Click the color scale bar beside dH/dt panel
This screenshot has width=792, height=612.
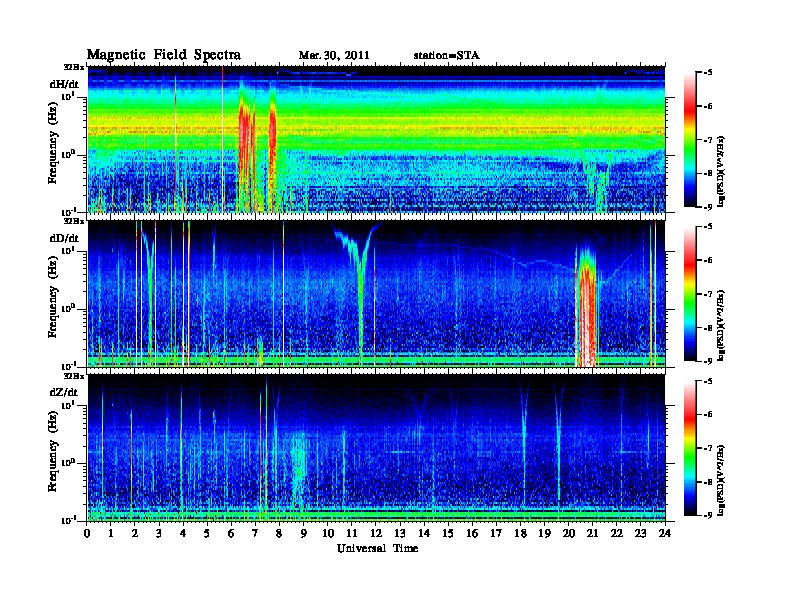click(690, 139)
